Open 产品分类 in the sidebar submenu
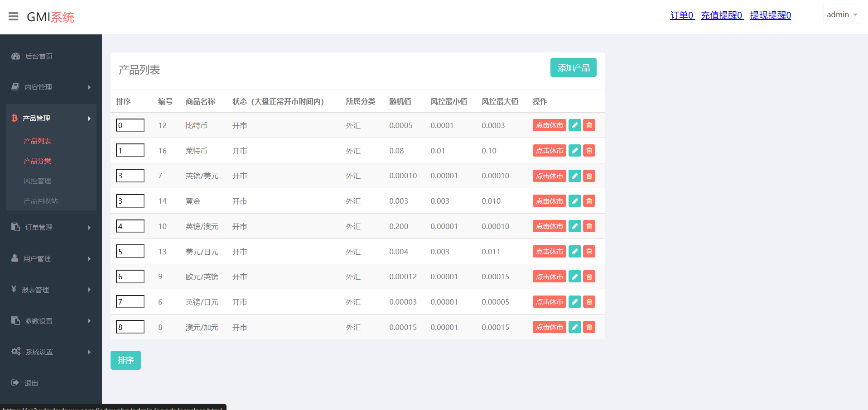This screenshot has width=868, height=410. pos(37,161)
